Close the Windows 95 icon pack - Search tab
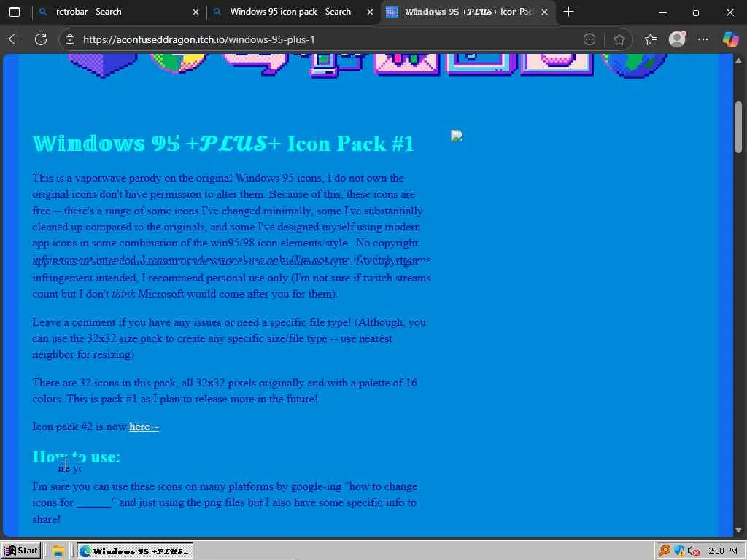The image size is (747, 560). pyautogui.click(x=370, y=12)
